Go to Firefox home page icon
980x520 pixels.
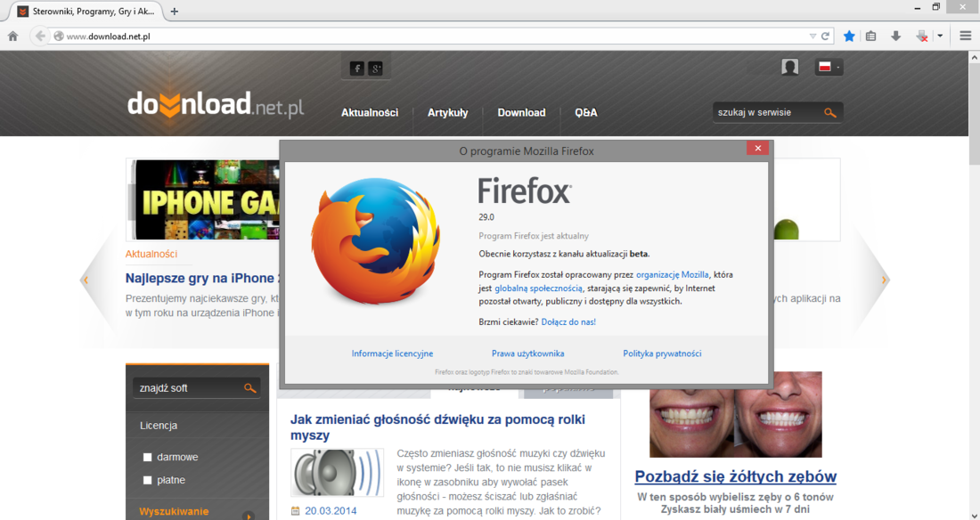(x=12, y=37)
